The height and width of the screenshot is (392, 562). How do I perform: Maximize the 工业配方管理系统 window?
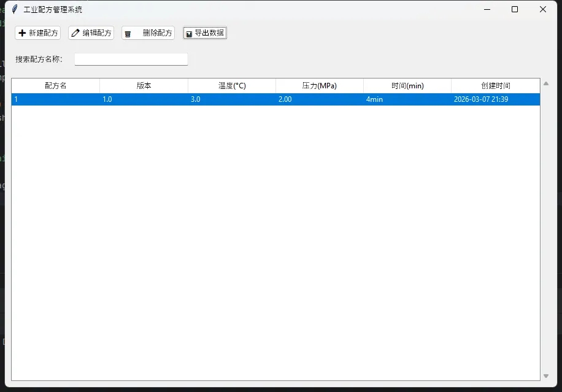(x=515, y=9)
